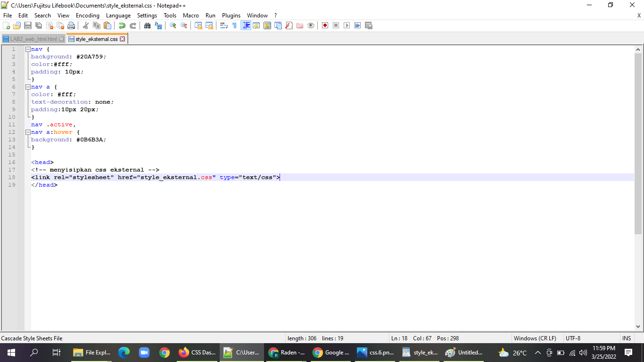Click the 'Windows (CR LF)' status bar entry
The image size is (644, 362).
535,338
